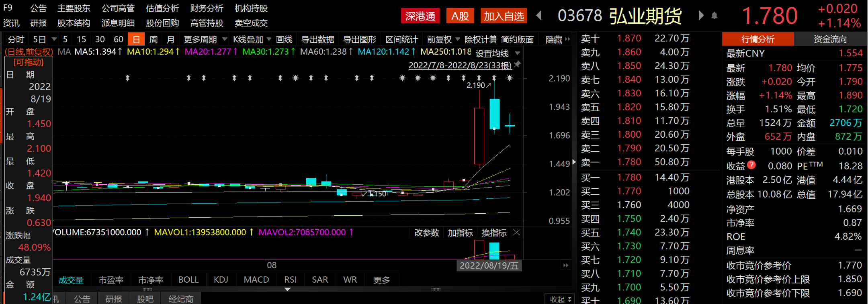Click the 导出数据 button
Image resolution: width=868 pixels, height=304 pixels.
click(317, 39)
